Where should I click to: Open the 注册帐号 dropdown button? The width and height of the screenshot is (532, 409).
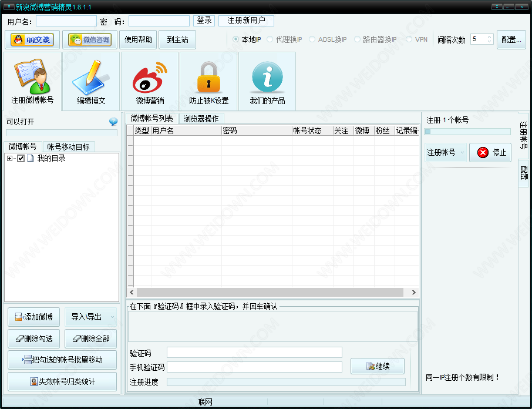[446, 152]
